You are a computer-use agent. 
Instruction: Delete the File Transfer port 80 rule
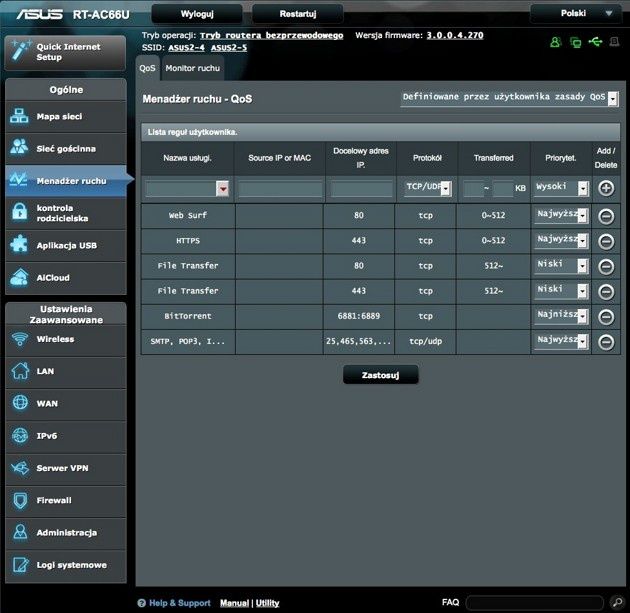tap(606, 267)
